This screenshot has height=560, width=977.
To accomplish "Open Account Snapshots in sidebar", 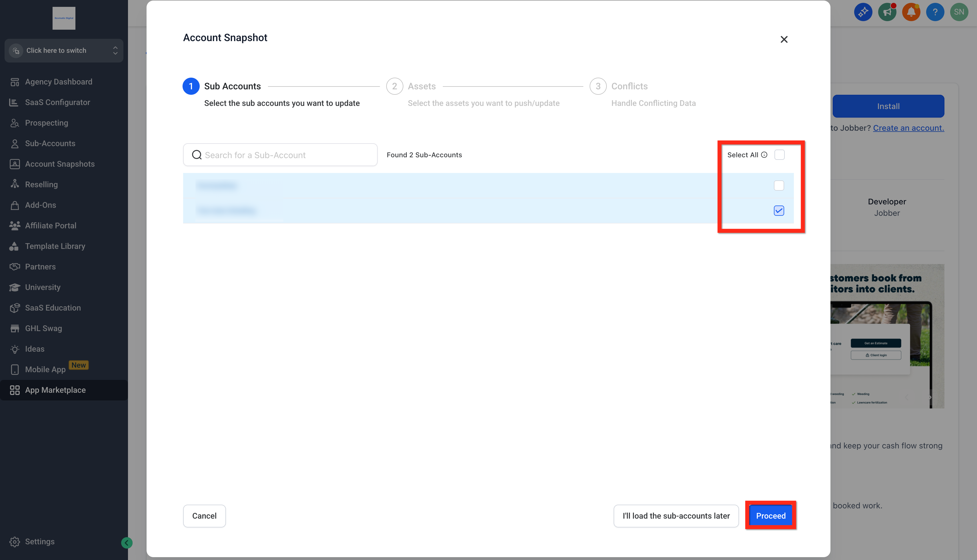I will tap(60, 164).
